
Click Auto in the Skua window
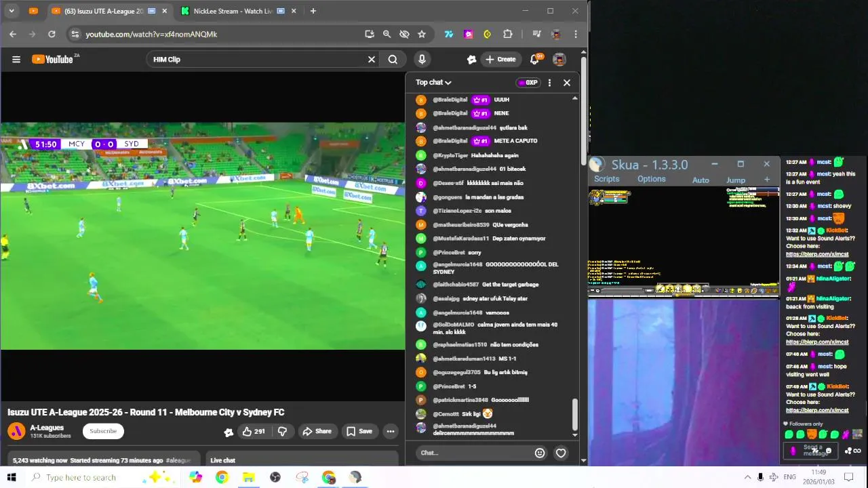tap(701, 180)
